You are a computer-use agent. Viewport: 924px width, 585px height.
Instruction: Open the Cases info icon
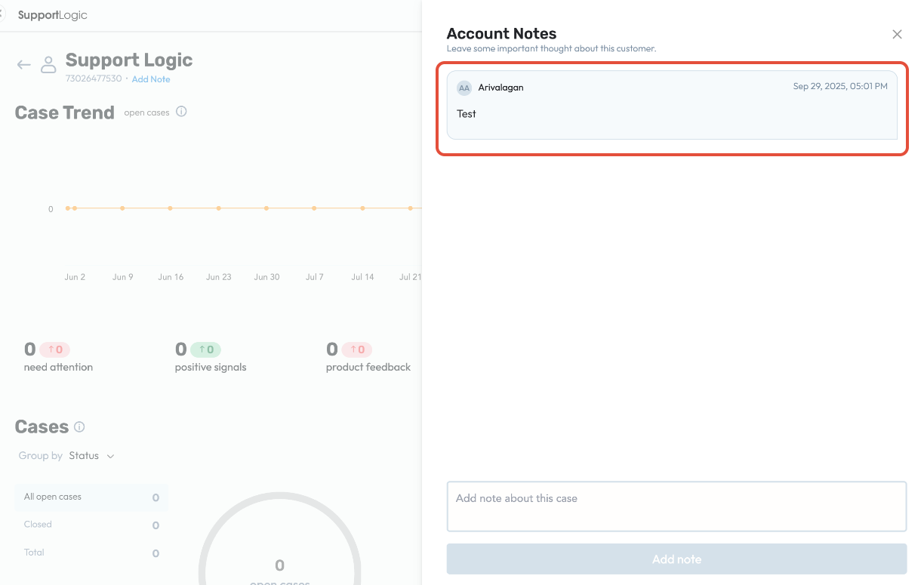(x=79, y=426)
